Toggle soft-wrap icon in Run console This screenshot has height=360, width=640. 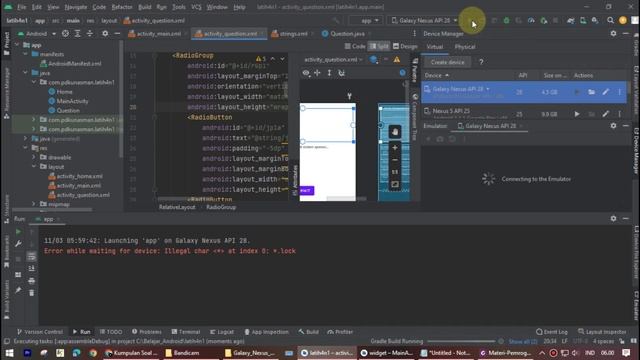coord(31,256)
